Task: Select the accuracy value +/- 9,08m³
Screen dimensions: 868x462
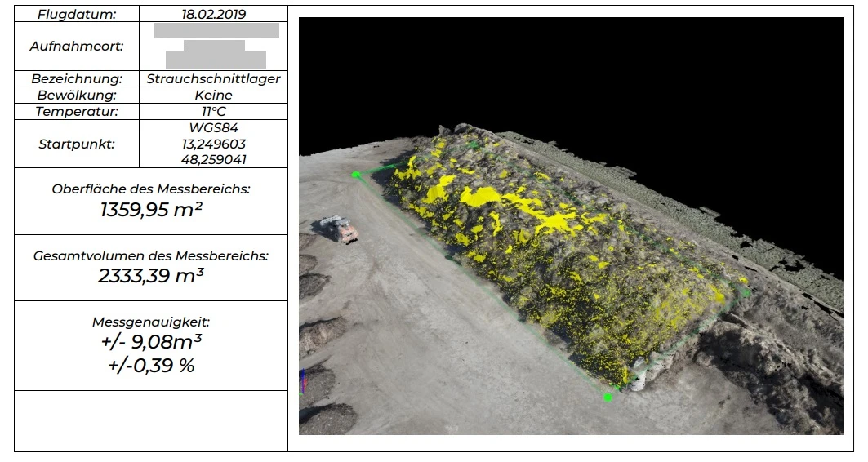Action: [151, 341]
